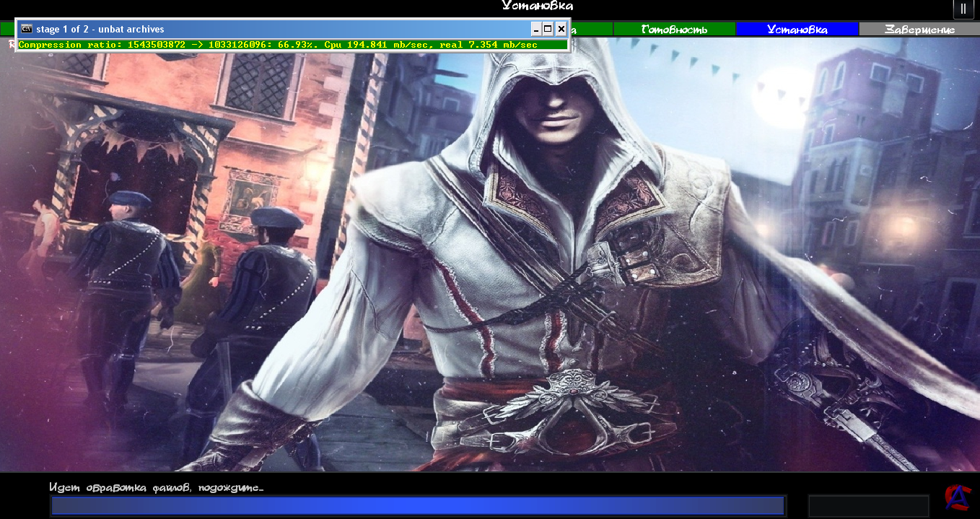Viewport: 980px width, 519px height.
Task: Select the blue Установка step tab
Action: coord(797,30)
